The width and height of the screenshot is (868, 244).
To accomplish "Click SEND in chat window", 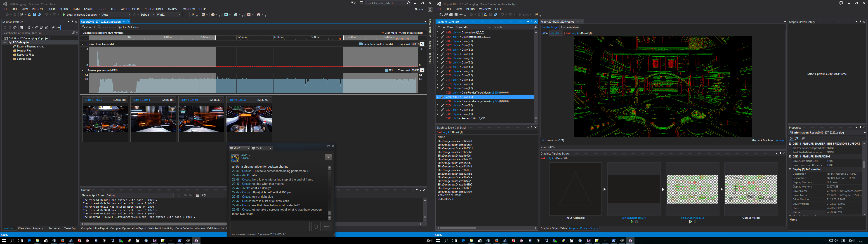I will (x=327, y=226).
